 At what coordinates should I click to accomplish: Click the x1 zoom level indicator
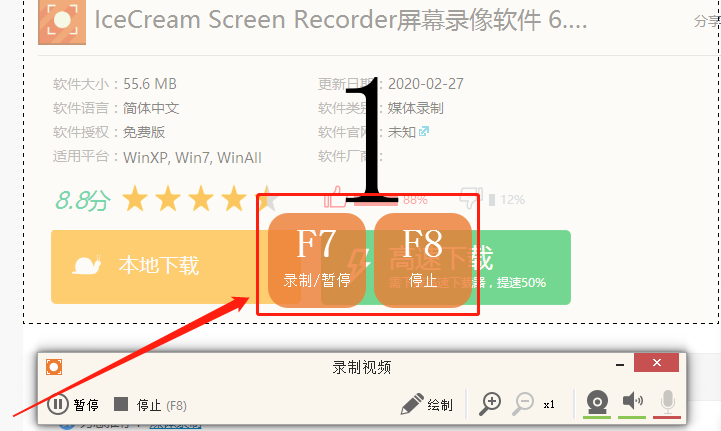coord(549,405)
